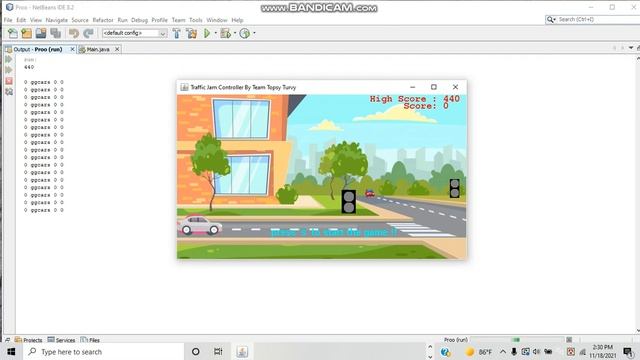Click the Build Project hammer icon
Viewport: 640px width, 360px height.
click(x=177, y=33)
